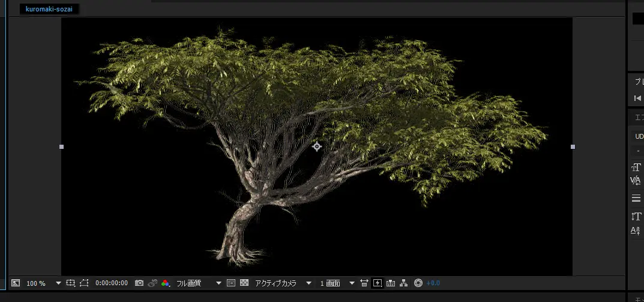Click the fast previews lightning icon
644x302 pixels.
(x=378, y=283)
